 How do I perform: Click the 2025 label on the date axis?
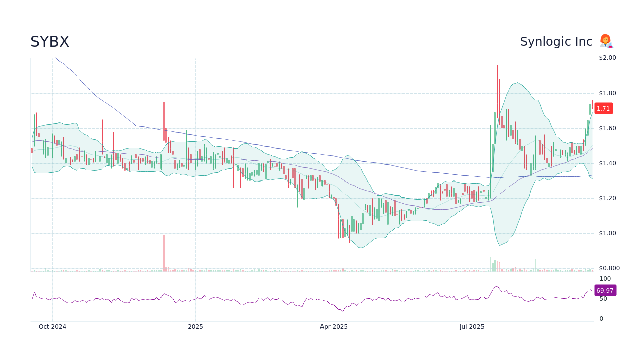pos(195,326)
